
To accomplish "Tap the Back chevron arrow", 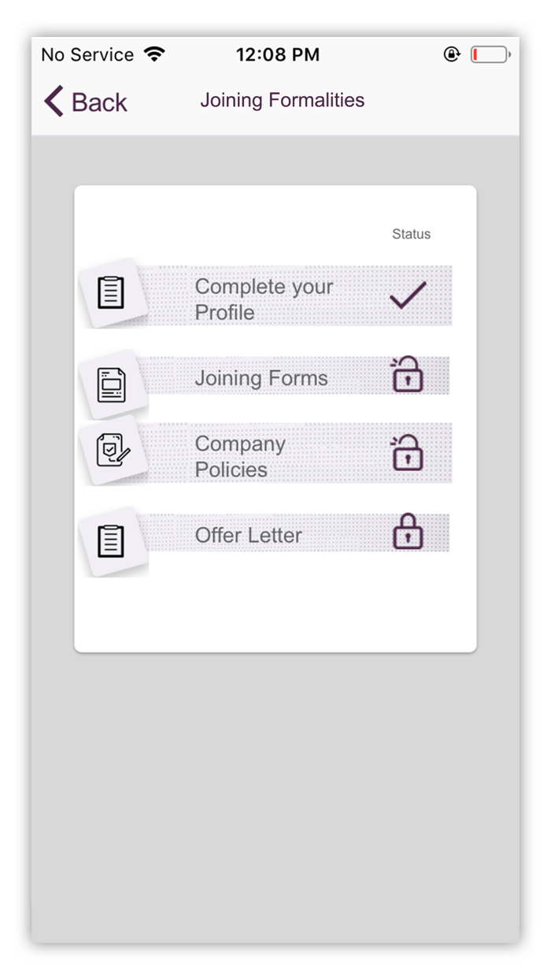I will [54, 102].
